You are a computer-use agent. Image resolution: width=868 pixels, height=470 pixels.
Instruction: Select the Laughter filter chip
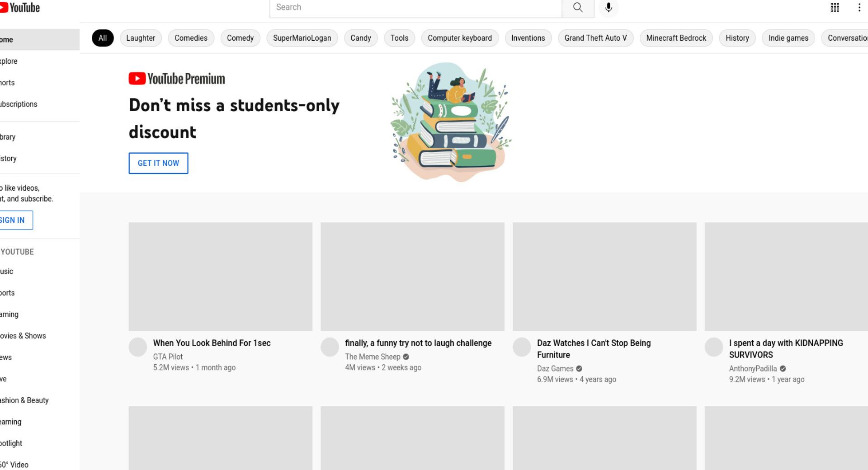[141, 38]
